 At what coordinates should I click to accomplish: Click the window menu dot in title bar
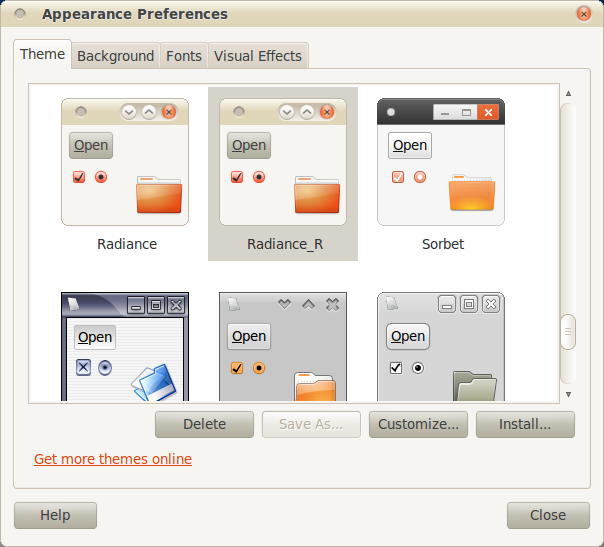(20, 14)
